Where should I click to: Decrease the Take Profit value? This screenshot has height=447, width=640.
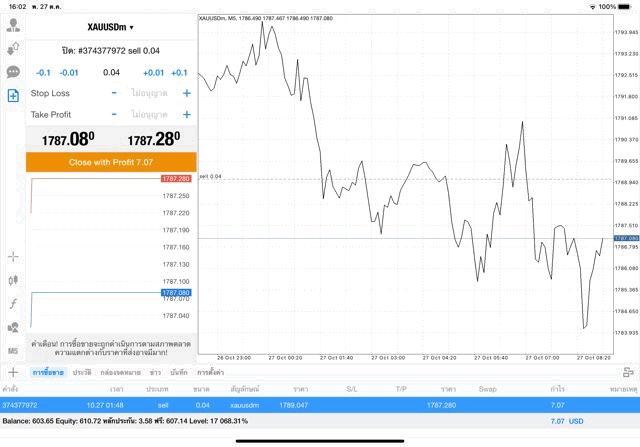(x=114, y=114)
